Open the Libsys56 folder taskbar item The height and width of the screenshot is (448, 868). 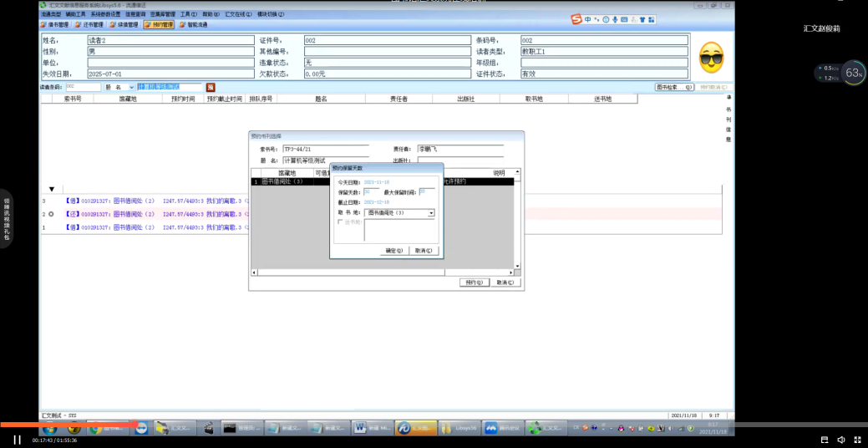(458, 428)
